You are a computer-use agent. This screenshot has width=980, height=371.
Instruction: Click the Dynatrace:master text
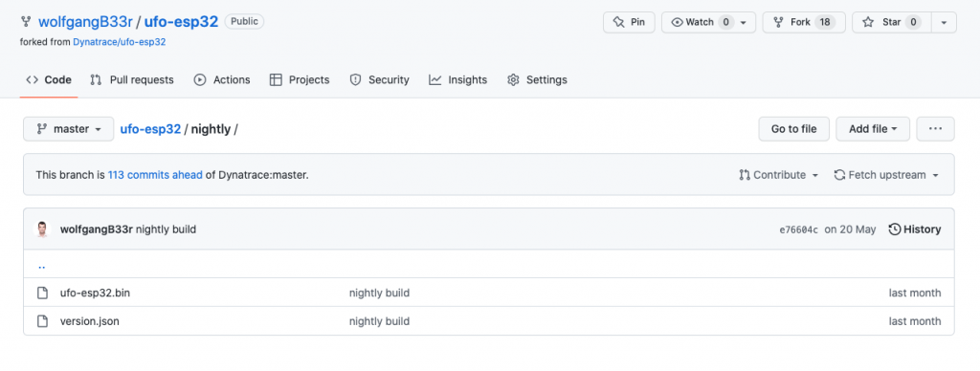point(262,175)
